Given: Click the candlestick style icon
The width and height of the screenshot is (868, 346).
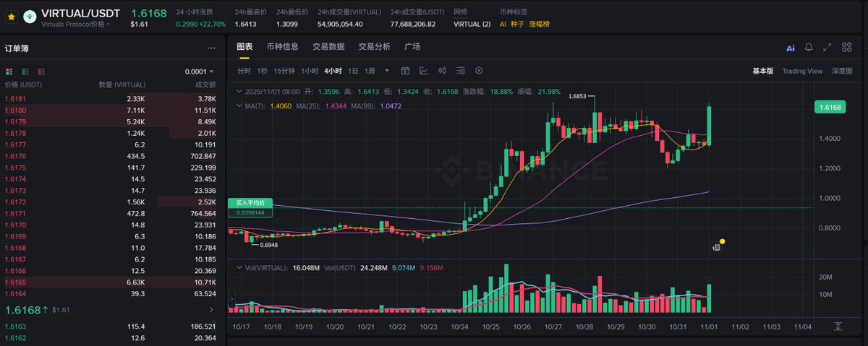Looking at the screenshot, I should pos(442,71).
